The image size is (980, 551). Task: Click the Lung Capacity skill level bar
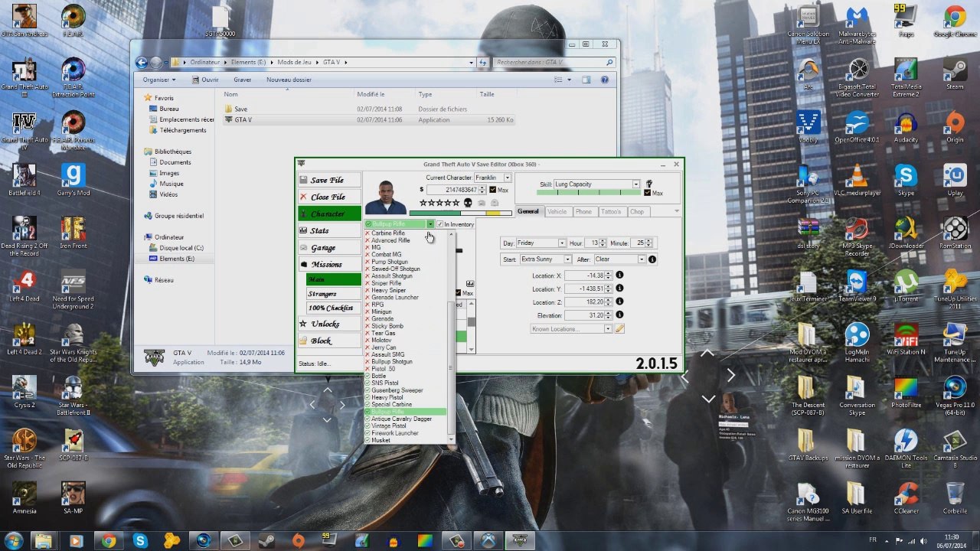[588, 193]
